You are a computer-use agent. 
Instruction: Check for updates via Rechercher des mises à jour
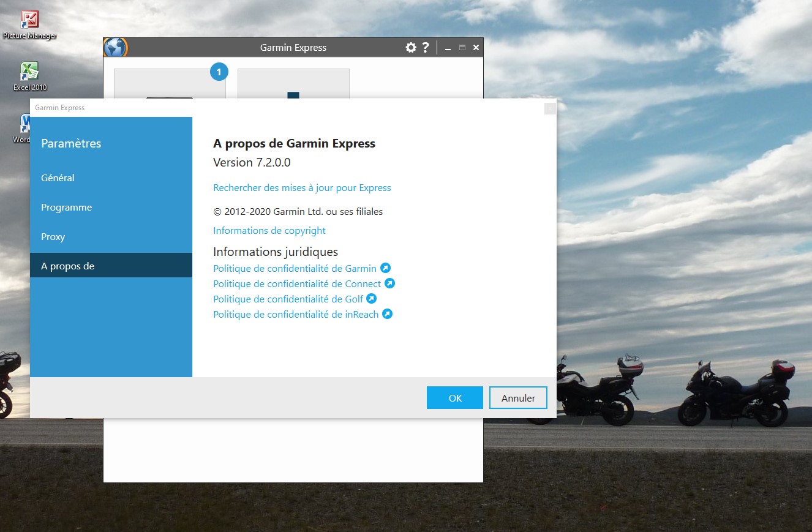pos(302,188)
